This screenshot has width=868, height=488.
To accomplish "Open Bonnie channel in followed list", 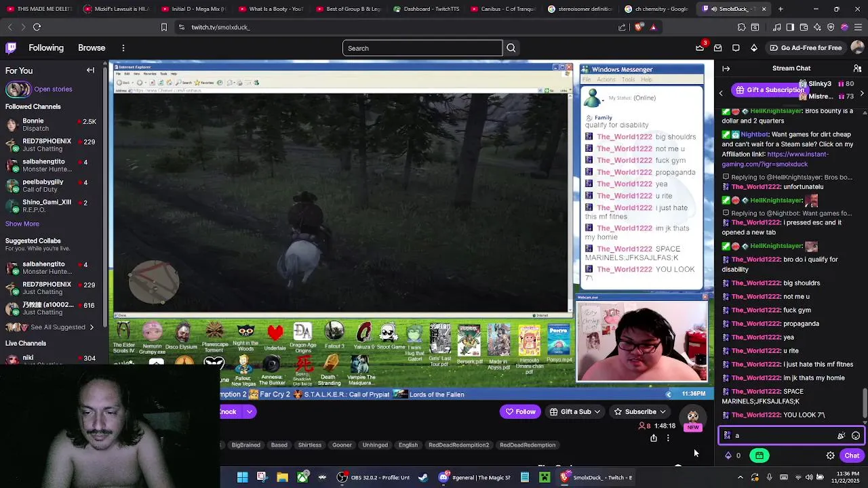I will pyautogui.click(x=52, y=125).
